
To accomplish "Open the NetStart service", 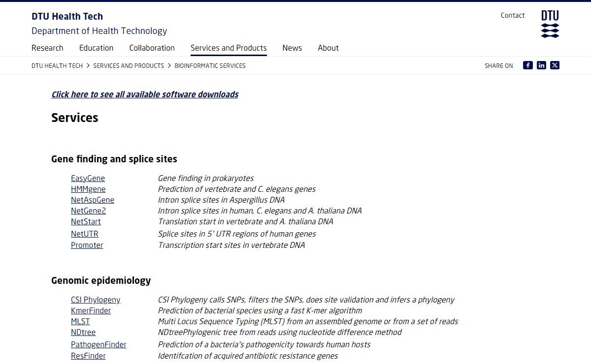I will [86, 221].
